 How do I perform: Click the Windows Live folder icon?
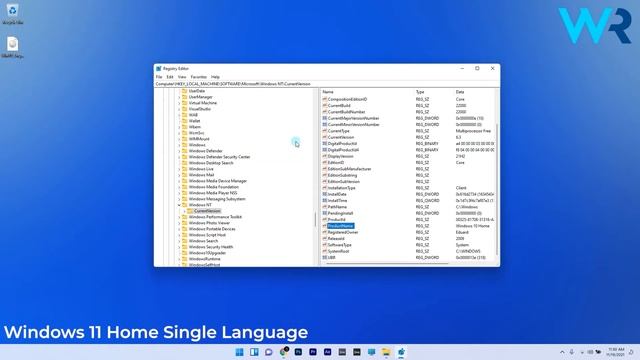[x=184, y=169]
